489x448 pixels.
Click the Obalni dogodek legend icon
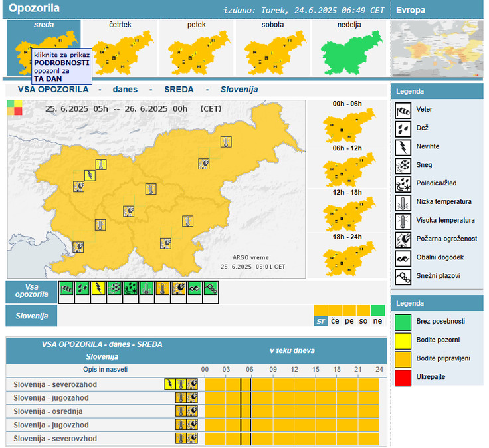pyautogui.click(x=403, y=259)
